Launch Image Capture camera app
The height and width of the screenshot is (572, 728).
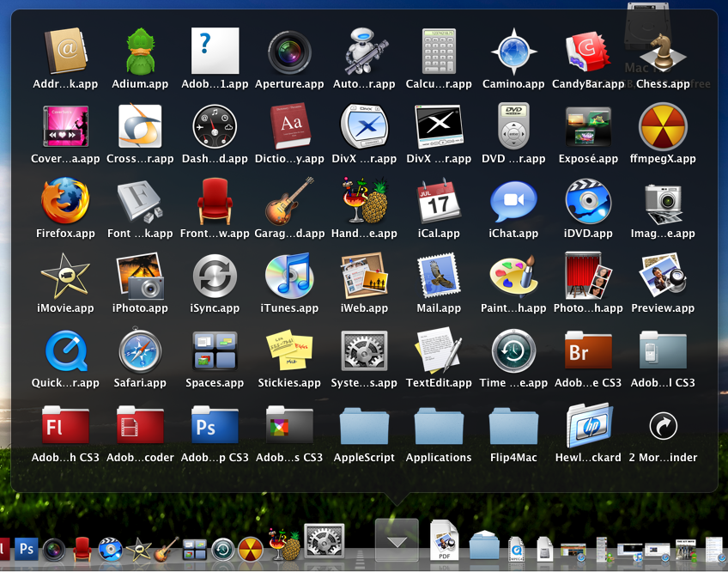(663, 204)
